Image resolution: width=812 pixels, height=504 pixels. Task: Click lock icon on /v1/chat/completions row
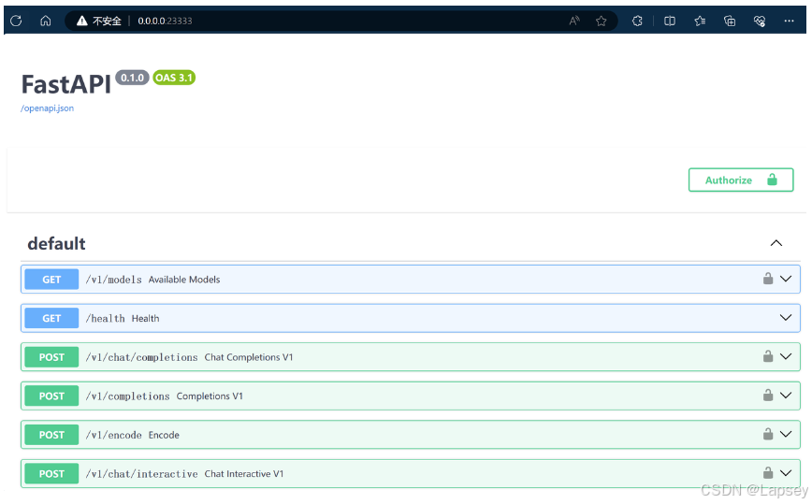pos(767,356)
